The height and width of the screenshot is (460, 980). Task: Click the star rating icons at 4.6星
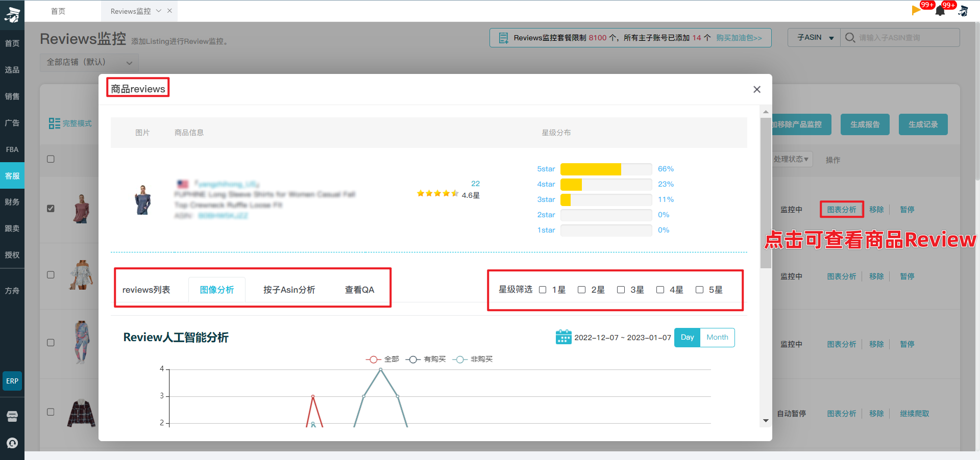[x=437, y=193]
